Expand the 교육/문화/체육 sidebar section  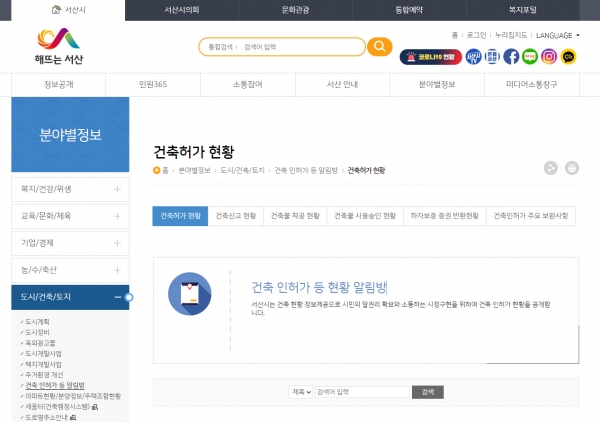[x=69, y=215]
